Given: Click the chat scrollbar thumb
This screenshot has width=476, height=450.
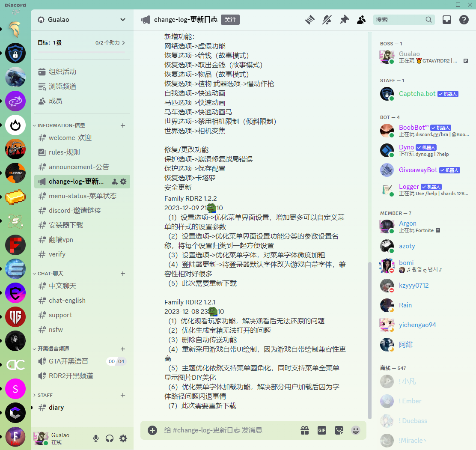Looking at the screenshot, I should [x=370, y=340].
